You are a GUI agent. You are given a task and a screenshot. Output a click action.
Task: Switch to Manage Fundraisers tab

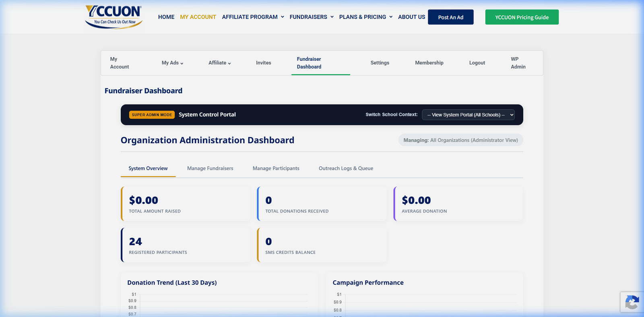tap(210, 169)
